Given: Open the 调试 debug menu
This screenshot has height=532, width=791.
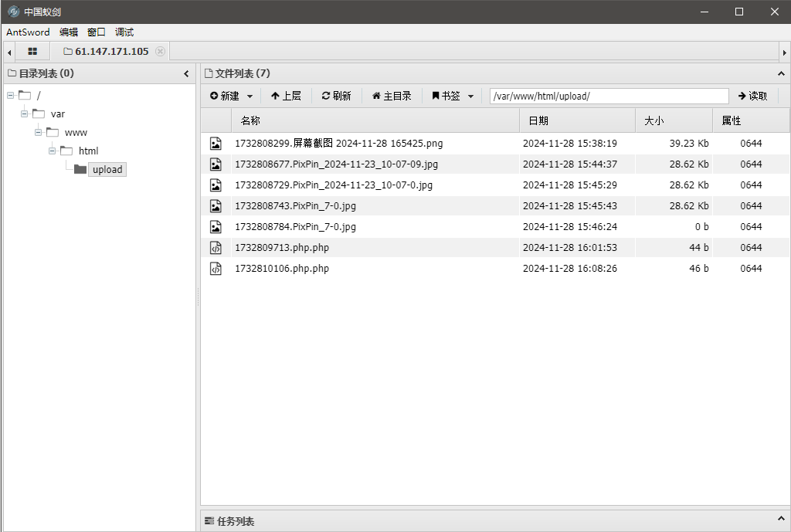Looking at the screenshot, I should [124, 32].
